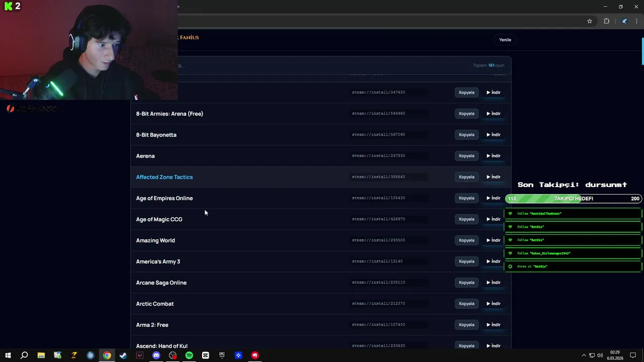Screen dimensions: 644x362
Task: Show hidden system tray icons
Action: click(x=584, y=355)
